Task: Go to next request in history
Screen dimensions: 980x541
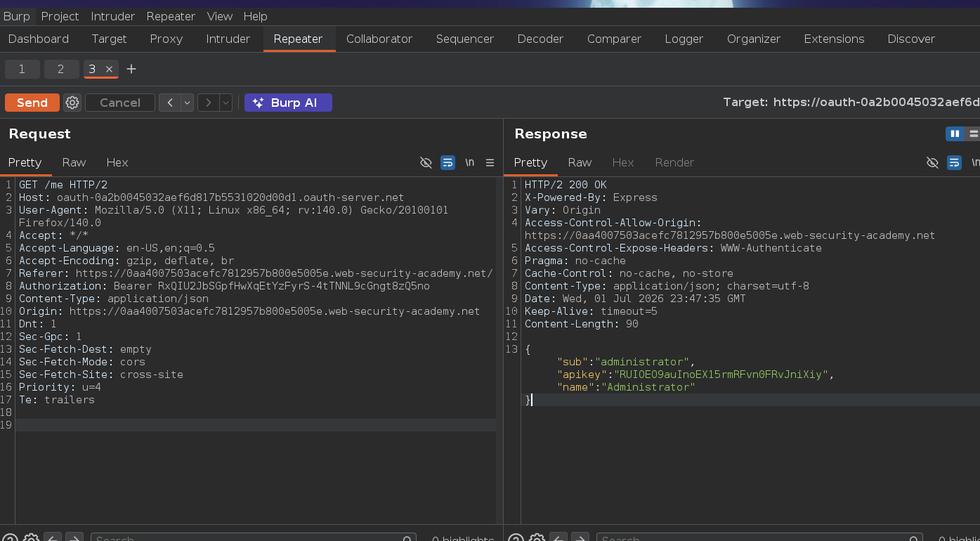Action: tap(209, 103)
